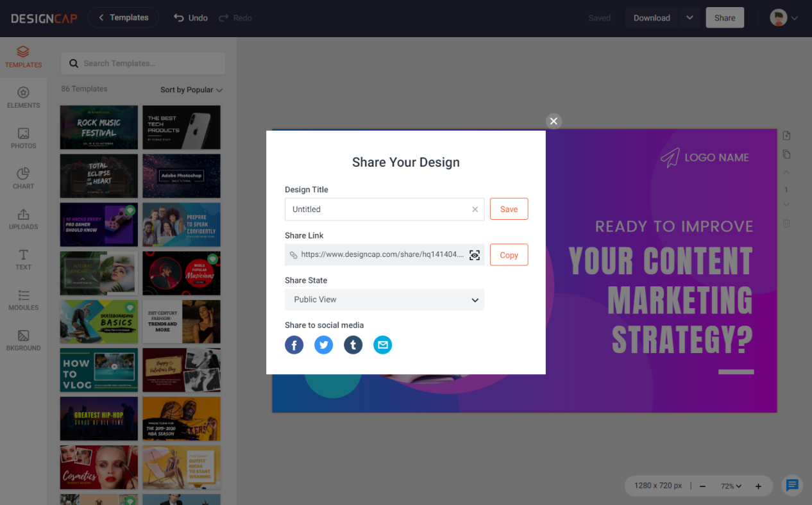Open the Share State Public View dropdown

(384, 299)
